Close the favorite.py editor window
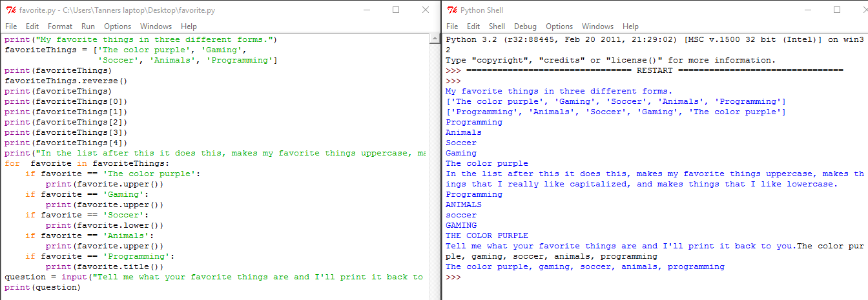The image size is (868, 300). point(425,10)
